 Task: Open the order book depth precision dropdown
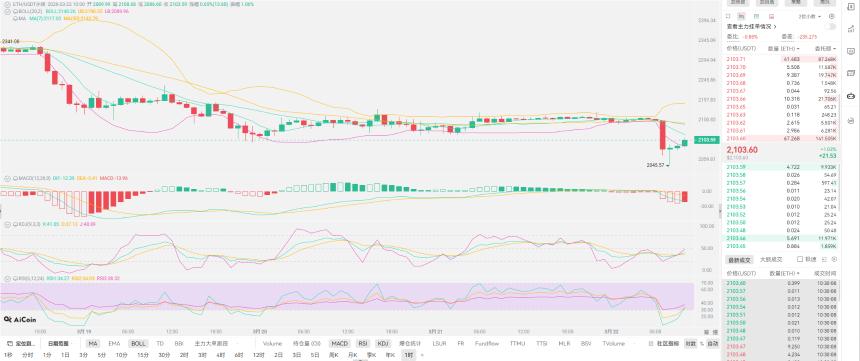(809, 16)
